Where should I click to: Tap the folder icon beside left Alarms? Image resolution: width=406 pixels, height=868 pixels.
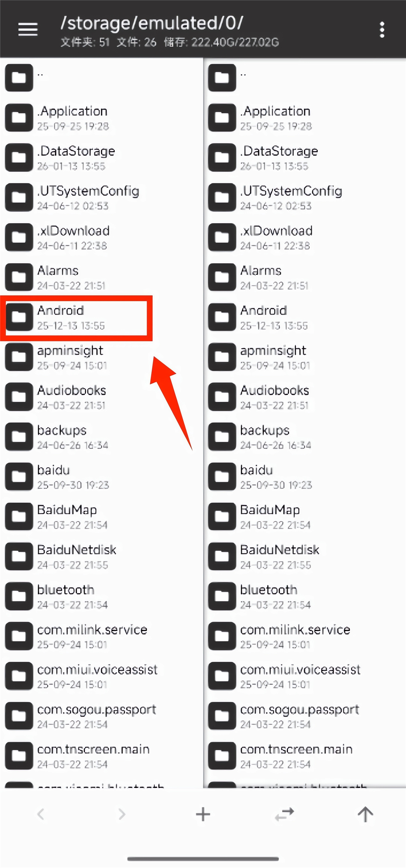(19, 277)
